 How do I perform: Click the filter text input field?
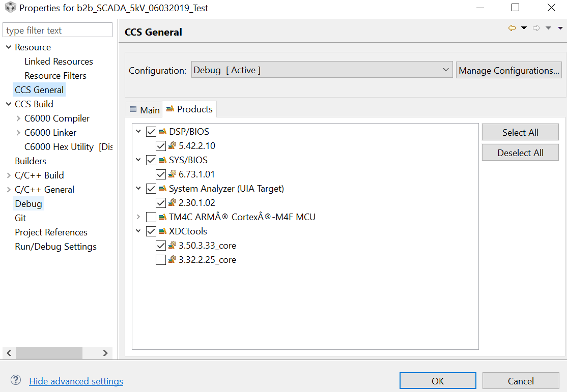[57, 29]
